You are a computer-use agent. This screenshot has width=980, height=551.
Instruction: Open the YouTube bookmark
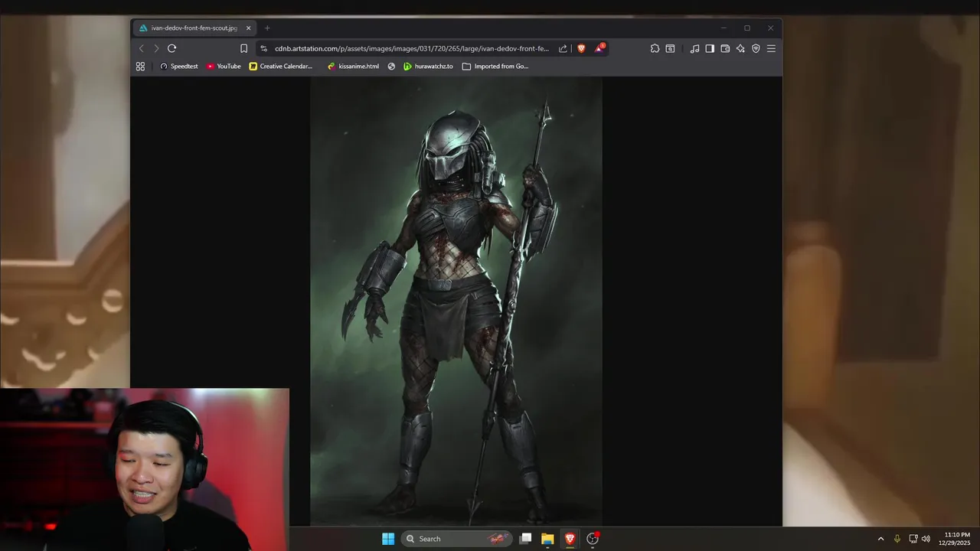(224, 67)
